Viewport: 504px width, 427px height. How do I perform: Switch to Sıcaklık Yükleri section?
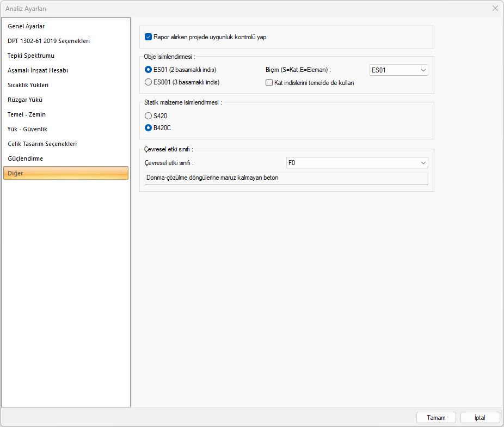28,85
